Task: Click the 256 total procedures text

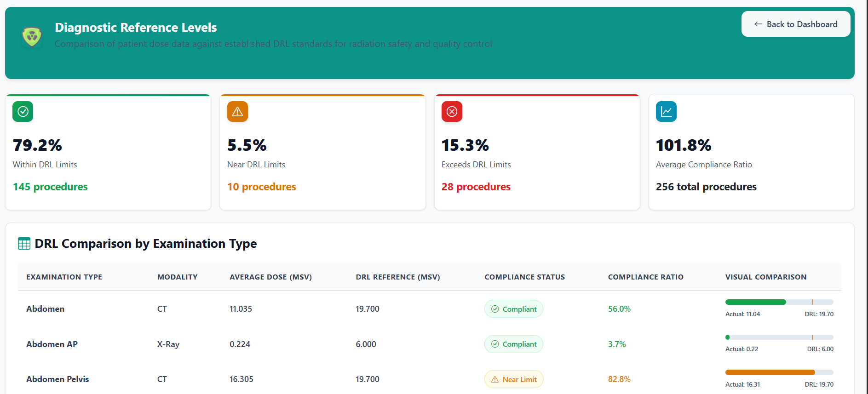Action: click(x=706, y=187)
